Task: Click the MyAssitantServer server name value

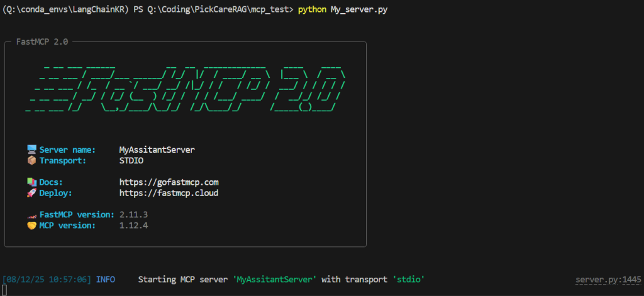Action: (157, 150)
